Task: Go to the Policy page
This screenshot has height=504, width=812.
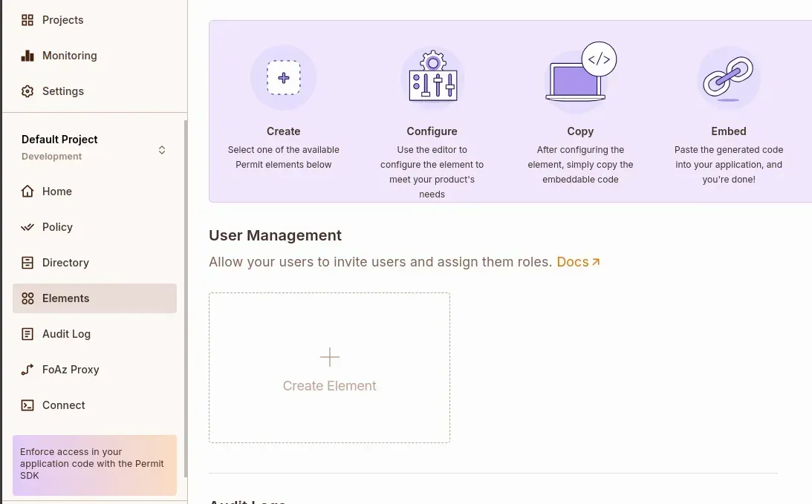Action: 57,227
